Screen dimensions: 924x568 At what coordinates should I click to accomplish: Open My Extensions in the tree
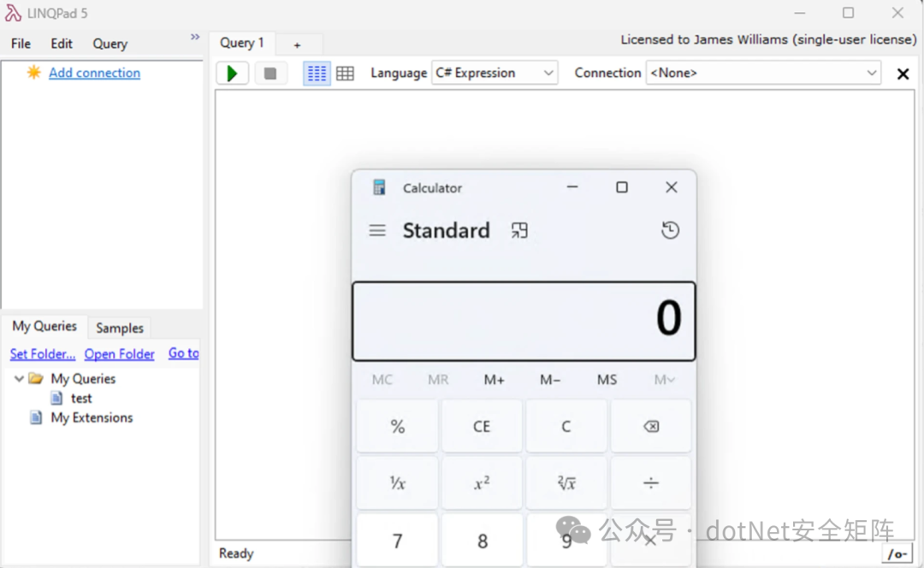92,417
